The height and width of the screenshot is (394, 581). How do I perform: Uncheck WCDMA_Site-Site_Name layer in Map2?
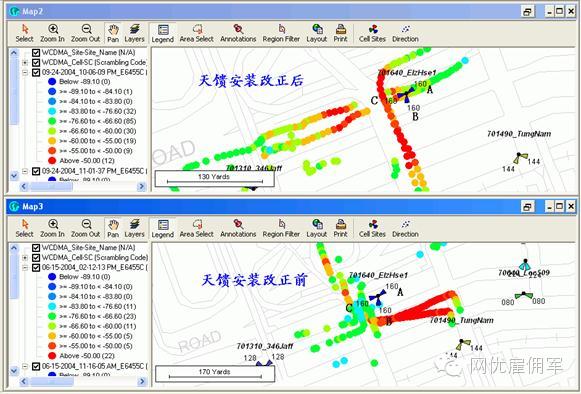(x=36, y=53)
